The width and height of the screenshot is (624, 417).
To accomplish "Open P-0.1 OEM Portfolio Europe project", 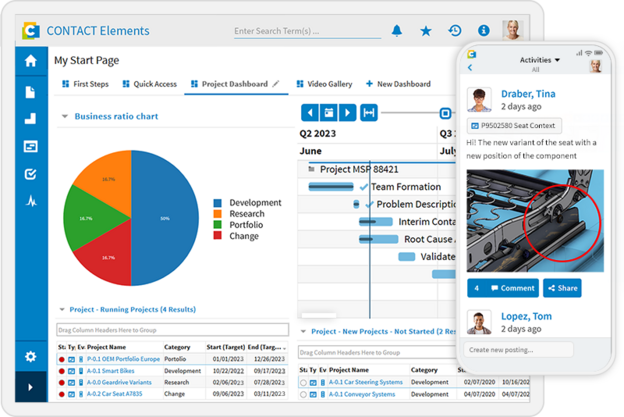I will [x=123, y=359].
